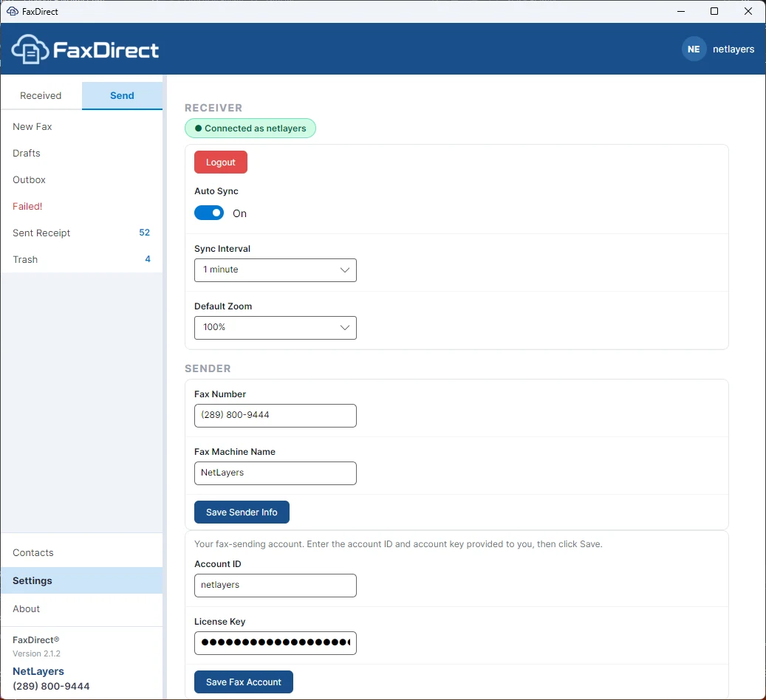Toggle the Auto Sync switch off

point(209,213)
